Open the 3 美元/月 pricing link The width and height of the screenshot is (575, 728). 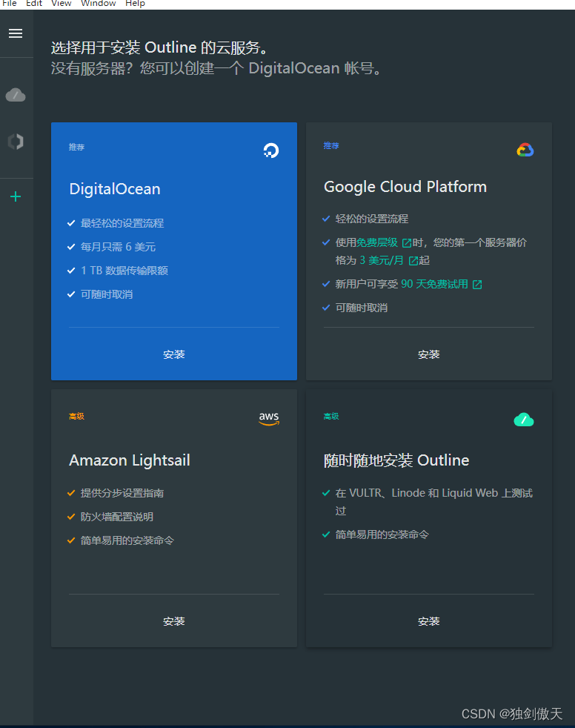point(382,260)
